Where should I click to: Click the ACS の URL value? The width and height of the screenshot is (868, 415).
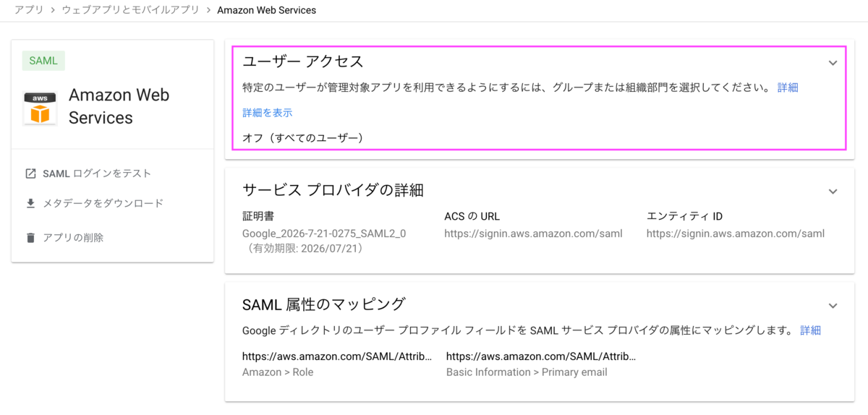[x=533, y=234]
